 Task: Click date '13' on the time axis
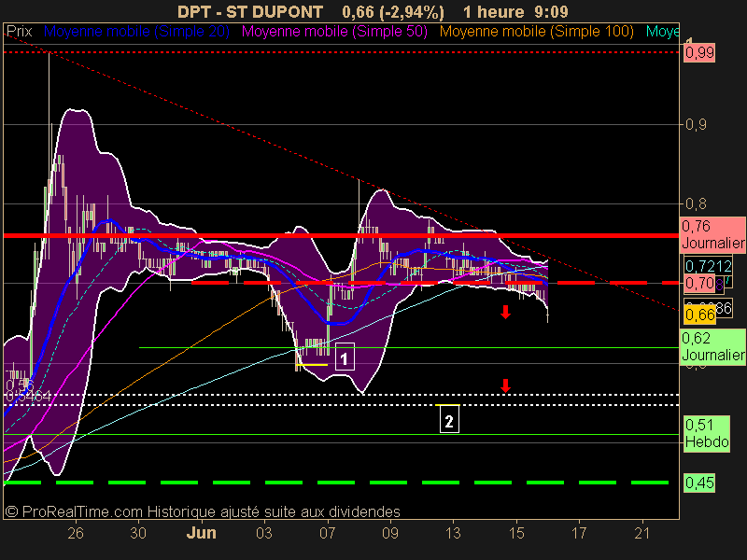click(x=453, y=533)
